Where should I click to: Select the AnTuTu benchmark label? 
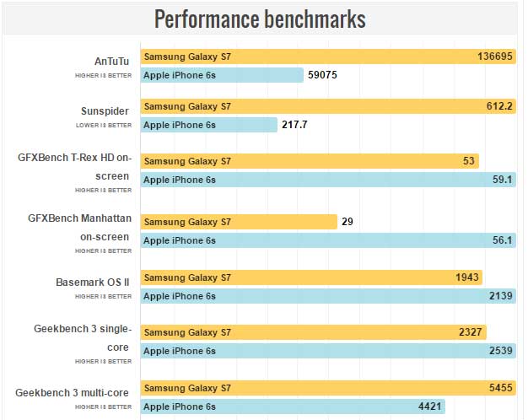[113, 61]
